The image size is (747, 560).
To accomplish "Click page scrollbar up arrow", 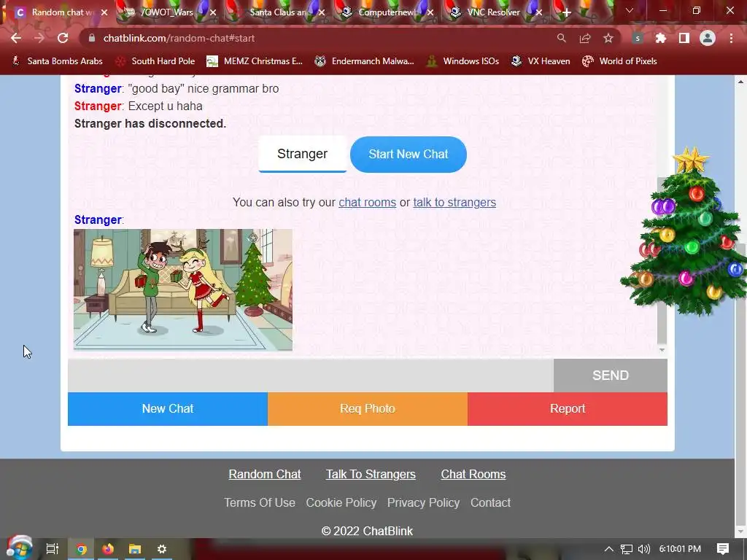I will 741,82.
